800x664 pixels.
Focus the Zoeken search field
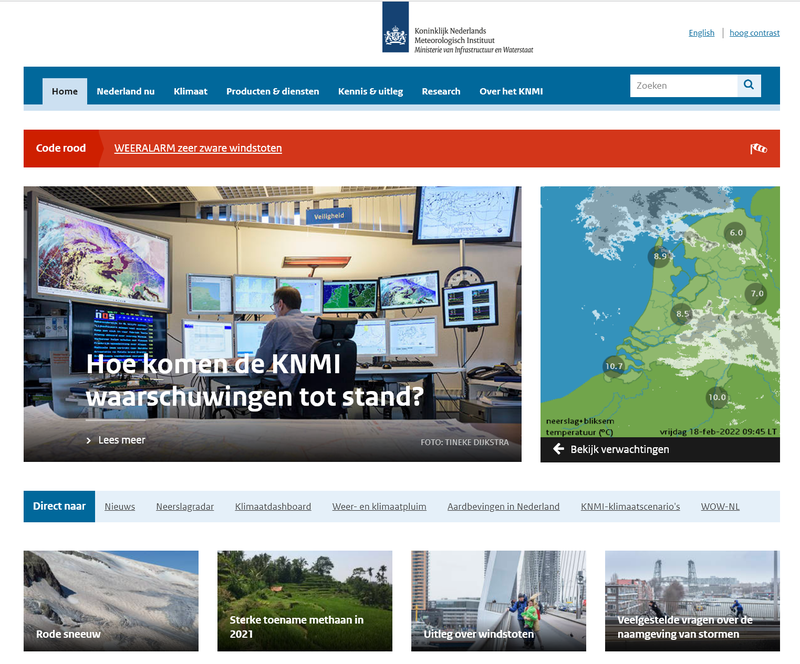684,86
